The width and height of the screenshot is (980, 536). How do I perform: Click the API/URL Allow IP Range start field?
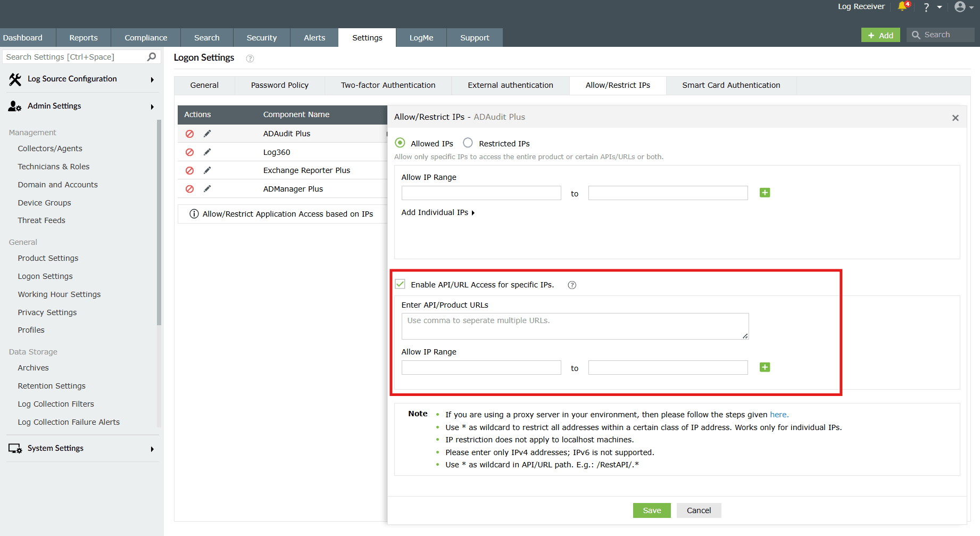coord(481,367)
